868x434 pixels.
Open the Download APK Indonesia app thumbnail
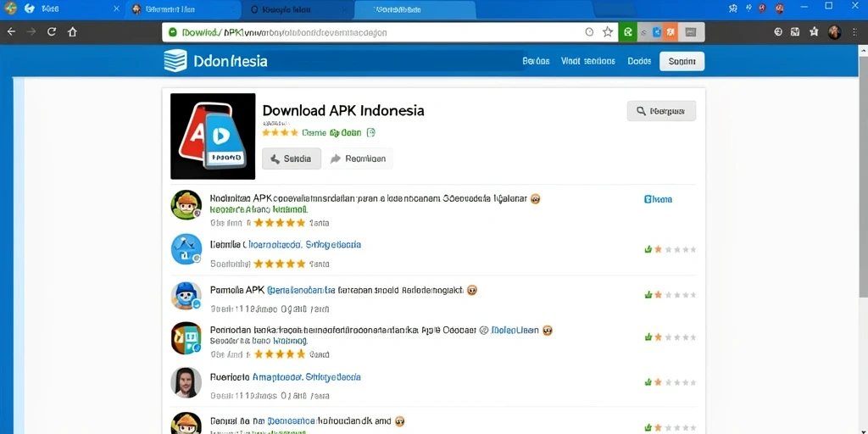(x=213, y=136)
